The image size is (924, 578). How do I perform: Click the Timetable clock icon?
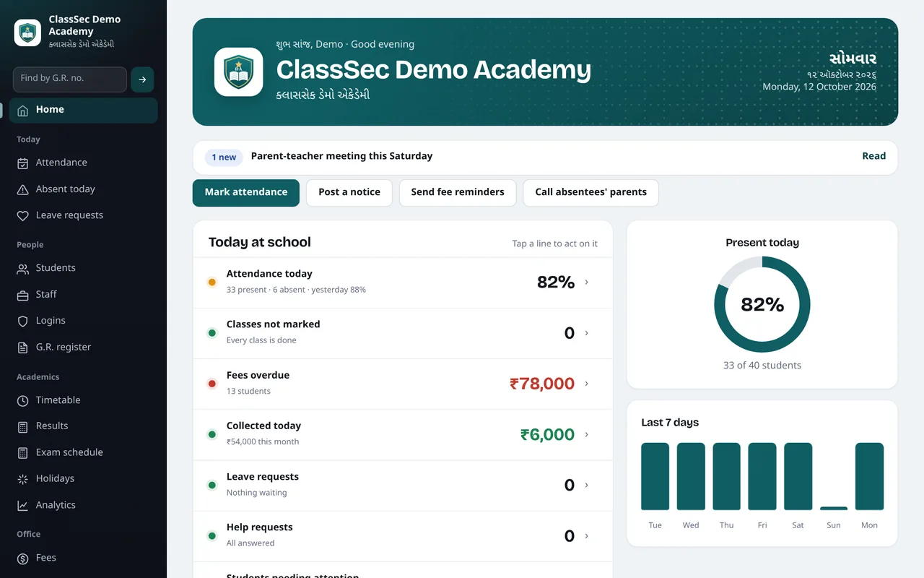click(x=23, y=400)
